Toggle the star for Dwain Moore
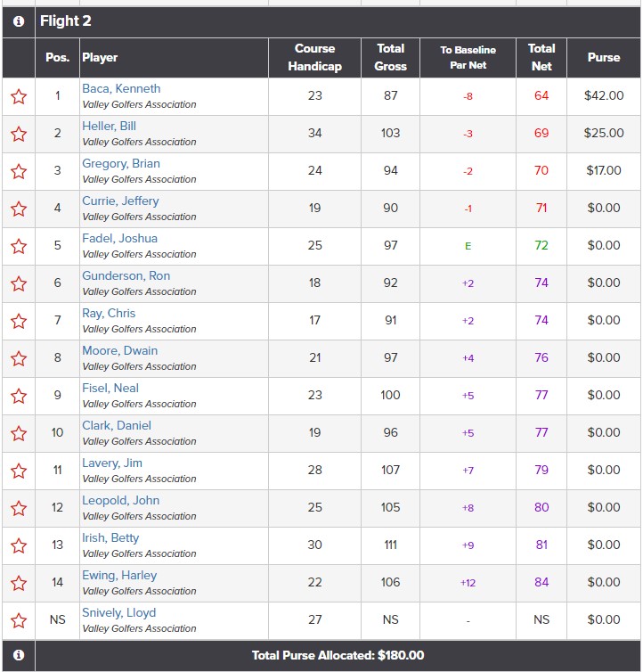The image size is (643, 672). (x=19, y=358)
